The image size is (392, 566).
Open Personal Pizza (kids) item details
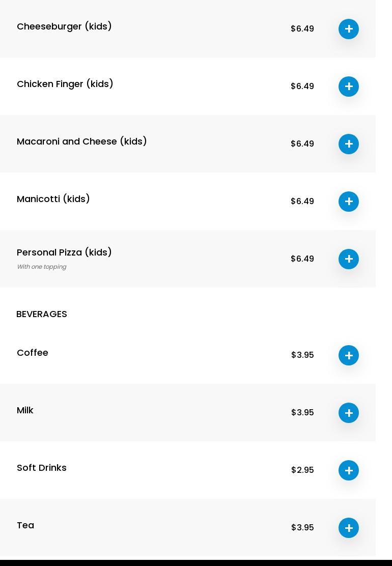coord(64,252)
